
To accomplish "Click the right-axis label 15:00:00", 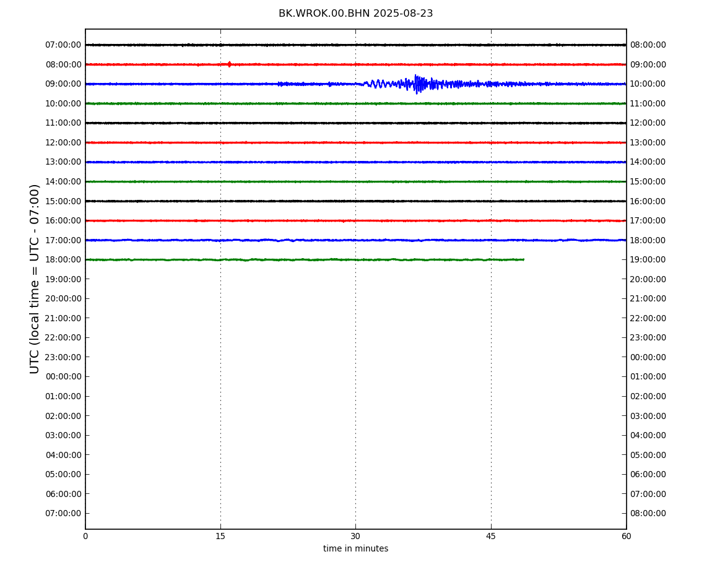I will tap(648, 181).
